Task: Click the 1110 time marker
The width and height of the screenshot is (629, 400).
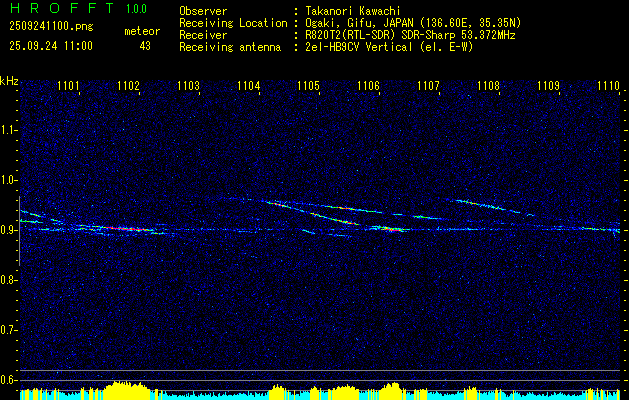Action: [x=608, y=87]
